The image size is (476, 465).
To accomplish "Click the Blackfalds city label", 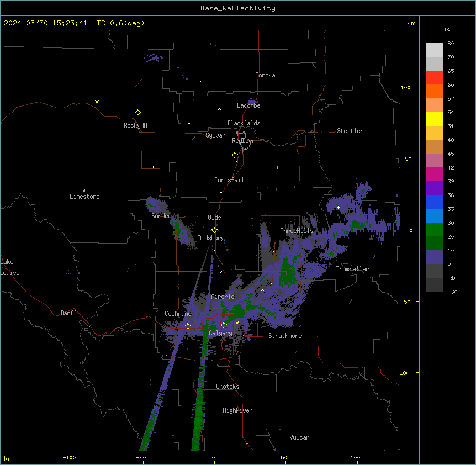I will pos(244,123).
